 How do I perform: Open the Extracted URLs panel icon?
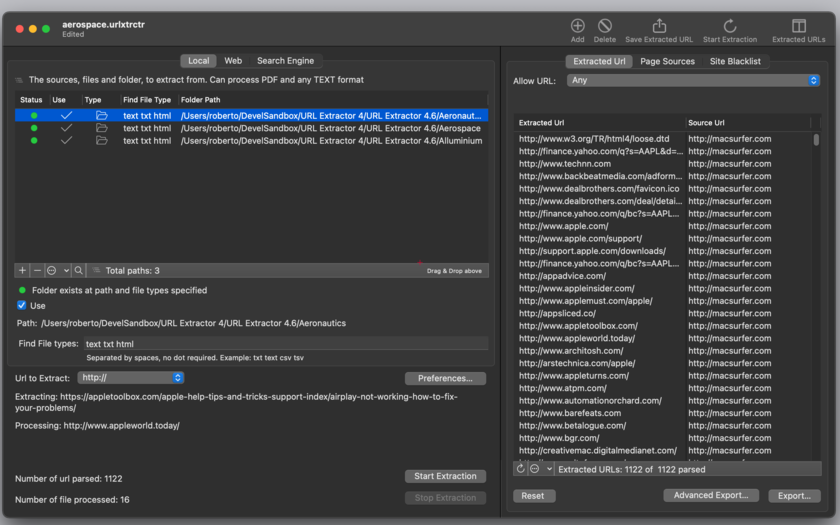pos(798,26)
